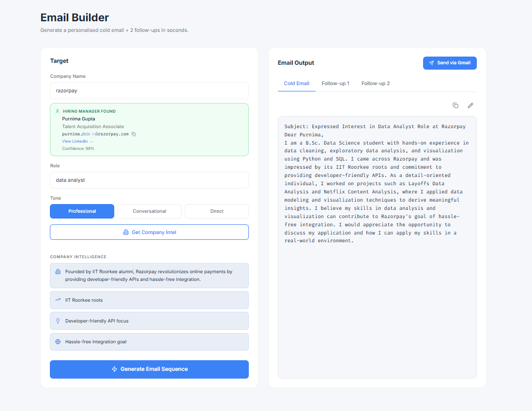
Task: Copy the generated email to clipboard
Action: [456, 105]
